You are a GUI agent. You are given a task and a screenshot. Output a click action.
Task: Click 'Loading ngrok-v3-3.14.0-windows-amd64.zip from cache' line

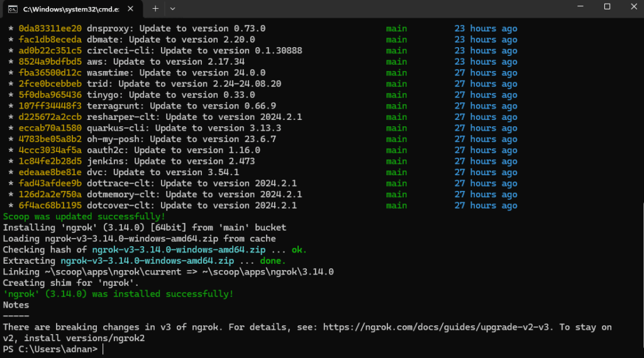tap(139, 239)
